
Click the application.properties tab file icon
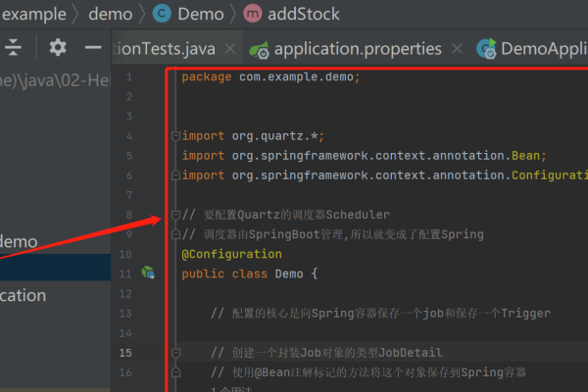tap(260, 49)
